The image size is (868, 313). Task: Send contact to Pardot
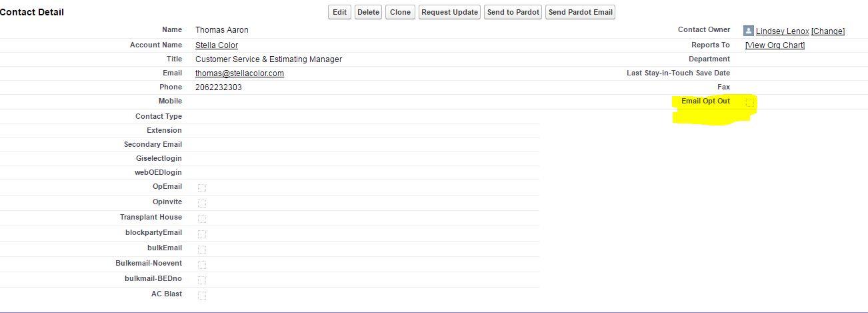513,12
